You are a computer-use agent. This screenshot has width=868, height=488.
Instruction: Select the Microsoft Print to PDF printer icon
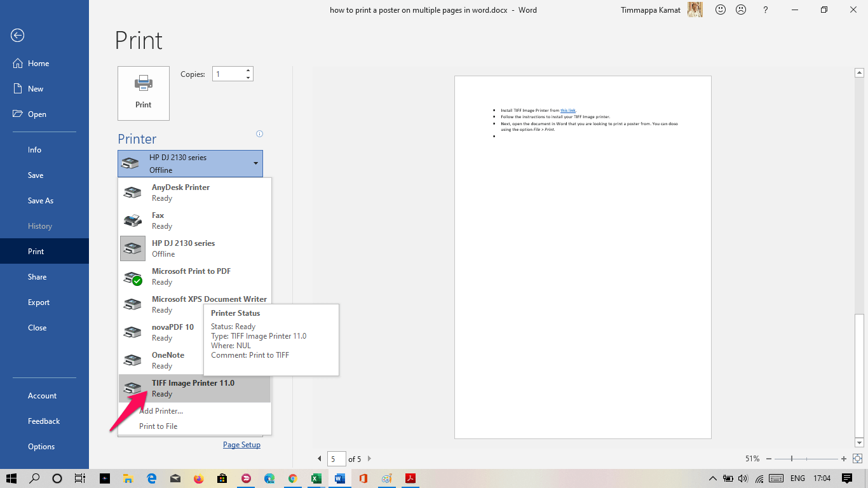(x=133, y=276)
